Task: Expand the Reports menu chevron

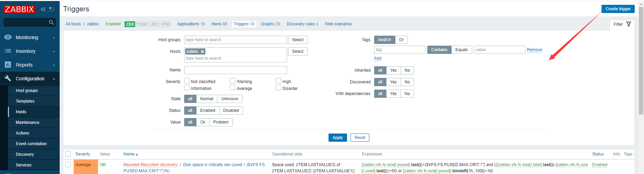Action: pos(54,65)
